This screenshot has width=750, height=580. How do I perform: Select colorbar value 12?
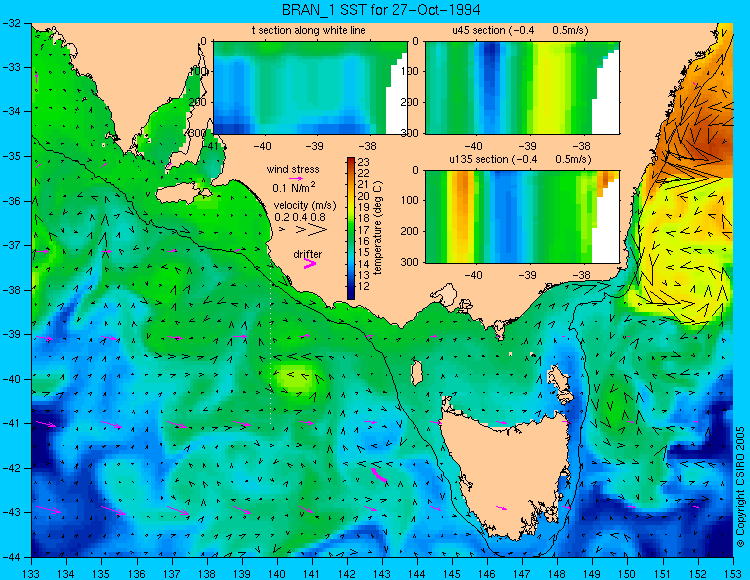pyautogui.click(x=364, y=286)
